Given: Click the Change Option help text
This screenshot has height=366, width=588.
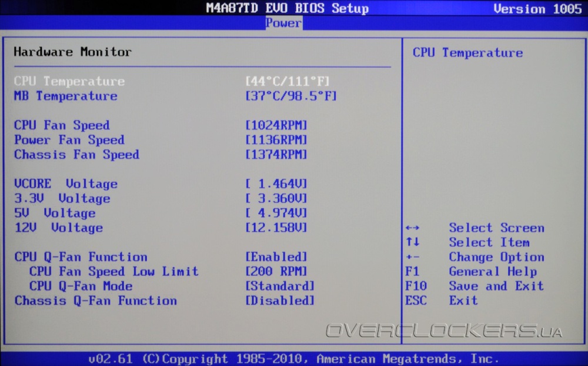Looking at the screenshot, I should 496,257.
